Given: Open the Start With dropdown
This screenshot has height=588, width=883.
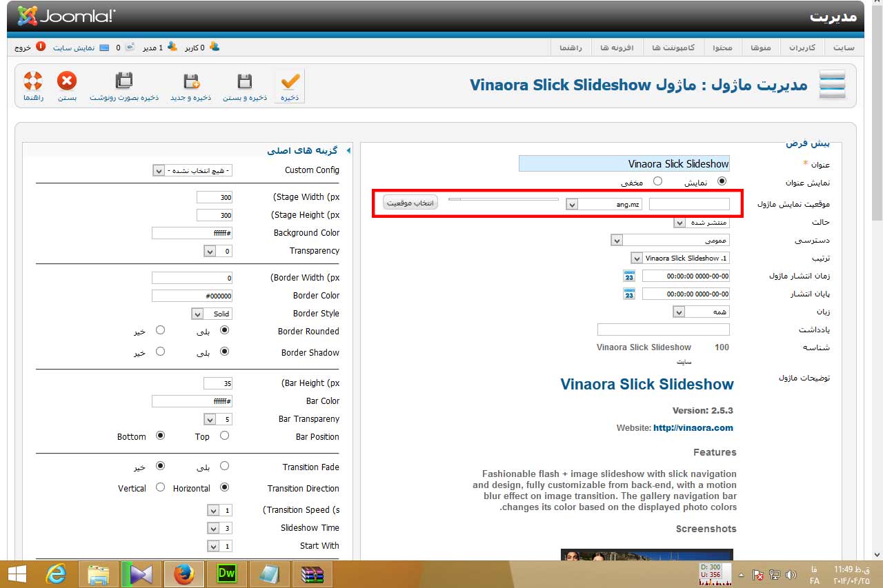Looking at the screenshot, I should (x=220, y=546).
